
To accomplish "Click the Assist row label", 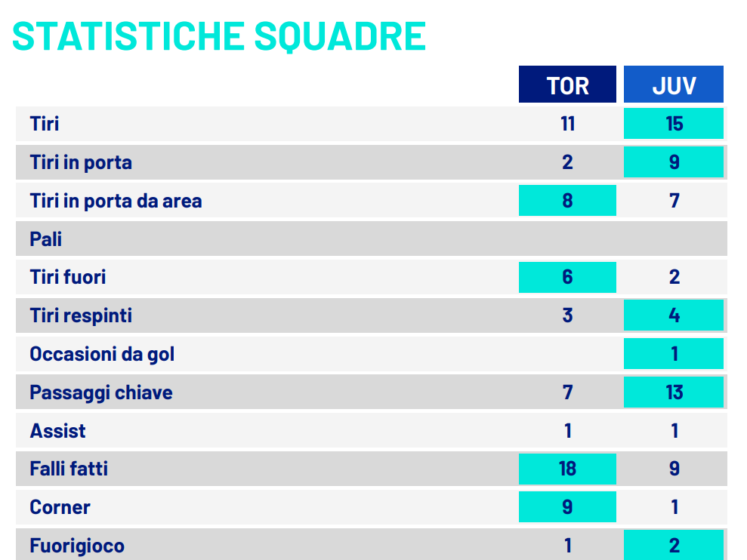I will (x=57, y=431).
